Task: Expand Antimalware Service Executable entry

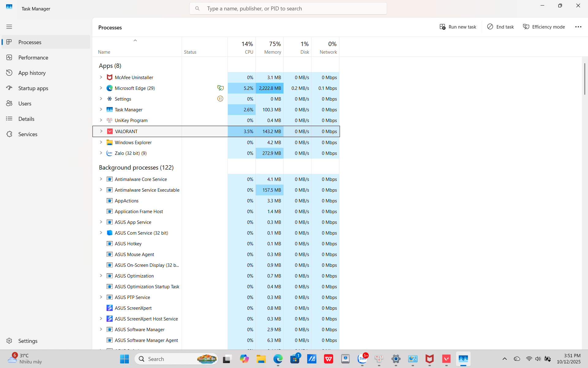Action: pos(101,190)
